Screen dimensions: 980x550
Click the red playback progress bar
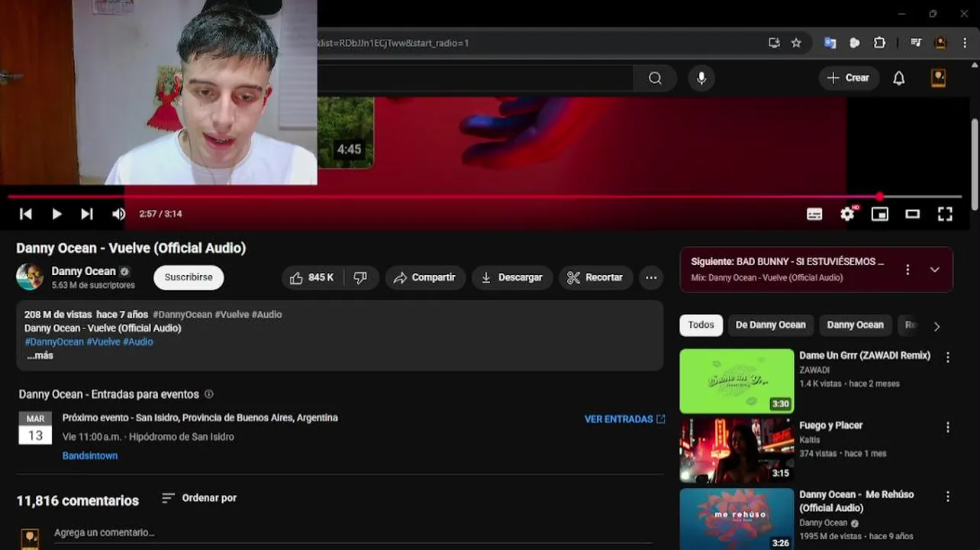(484, 197)
